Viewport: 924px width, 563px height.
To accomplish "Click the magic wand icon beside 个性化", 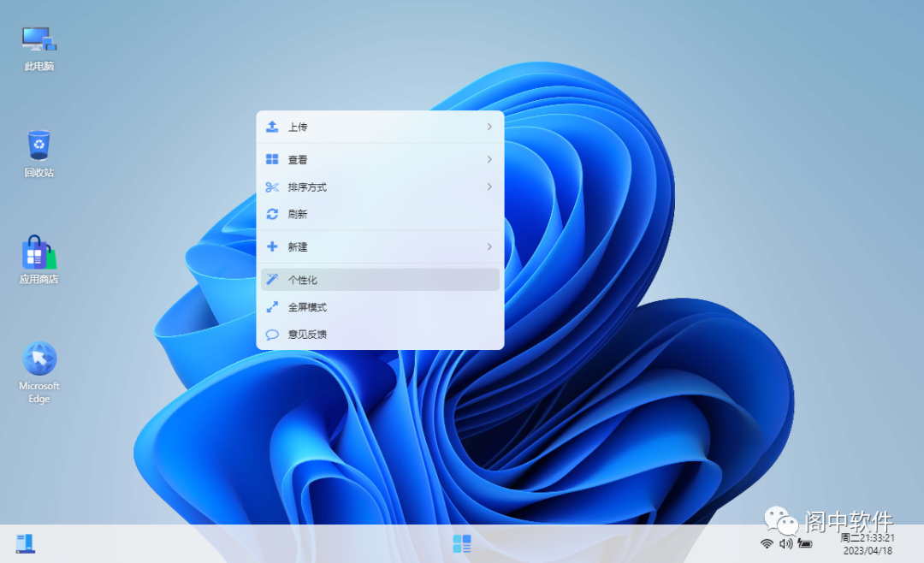I will click(x=272, y=280).
